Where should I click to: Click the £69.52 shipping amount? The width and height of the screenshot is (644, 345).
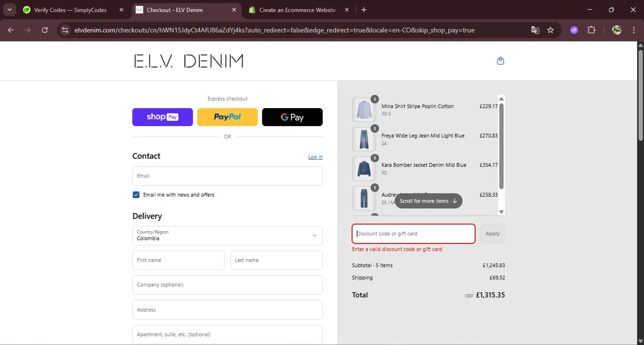pyautogui.click(x=497, y=278)
